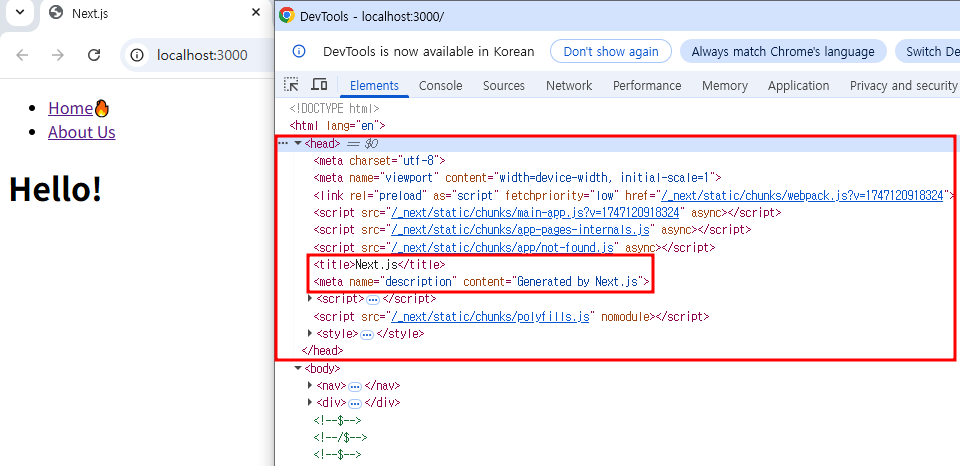Open the webpack.js chunk link

point(803,195)
